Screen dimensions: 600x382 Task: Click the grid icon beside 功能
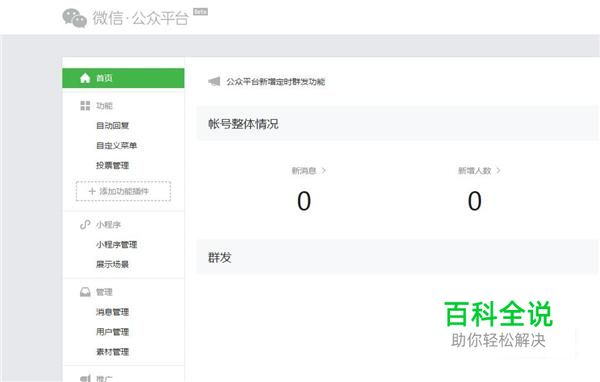[x=85, y=106]
